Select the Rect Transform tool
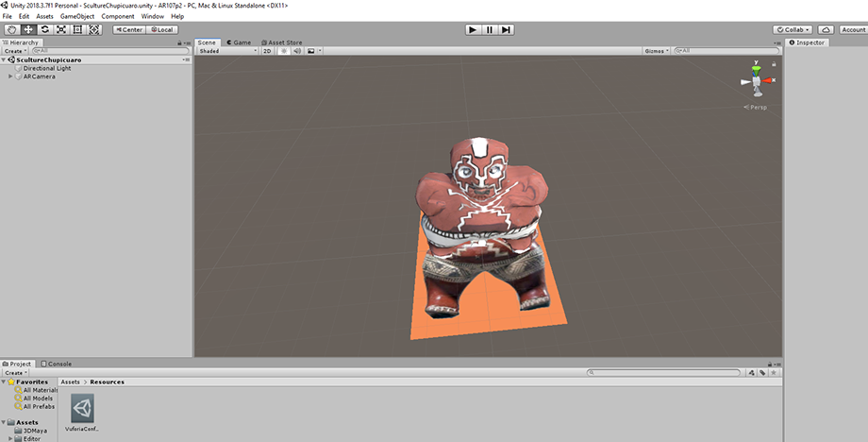This screenshot has height=442, width=868. (x=77, y=29)
